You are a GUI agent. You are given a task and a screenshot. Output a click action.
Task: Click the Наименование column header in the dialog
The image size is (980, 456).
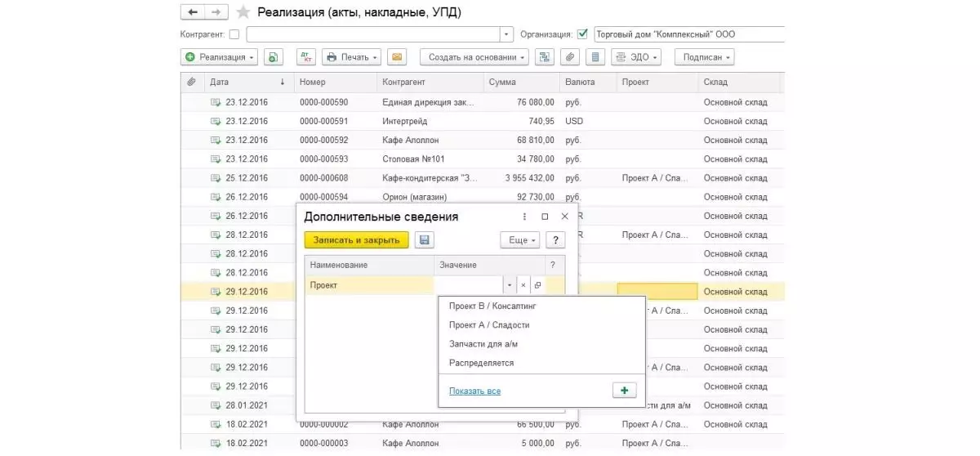(369, 265)
